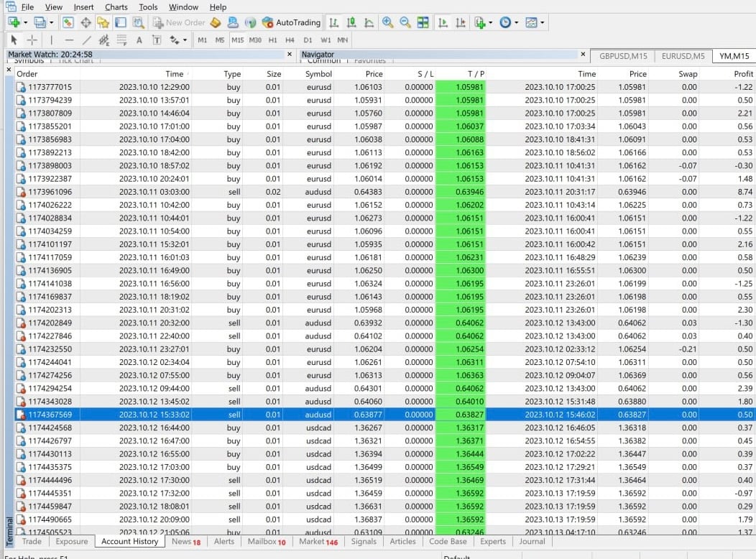This screenshot has width=756, height=559.
Task: Open a new chart with the toolbar icon
Action: tap(14, 22)
